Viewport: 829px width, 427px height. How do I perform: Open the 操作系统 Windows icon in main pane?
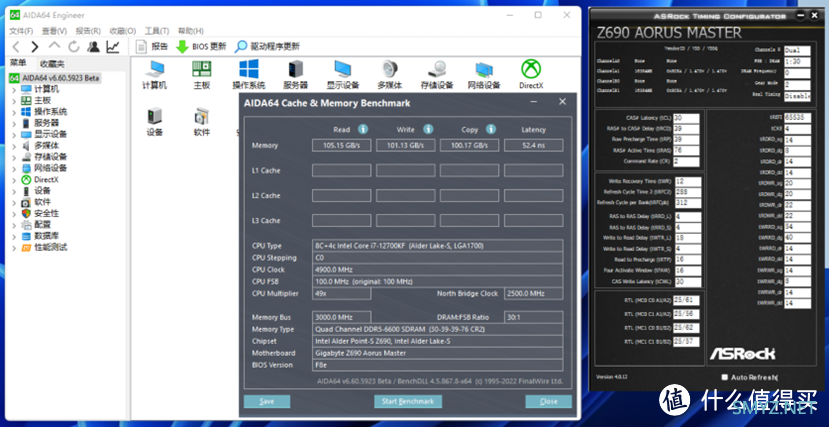click(x=248, y=75)
